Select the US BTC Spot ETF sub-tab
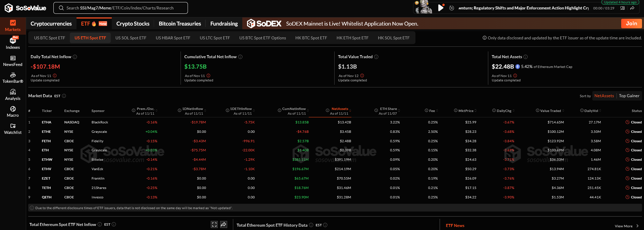This screenshot has width=644, height=230. [x=50, y=38]
